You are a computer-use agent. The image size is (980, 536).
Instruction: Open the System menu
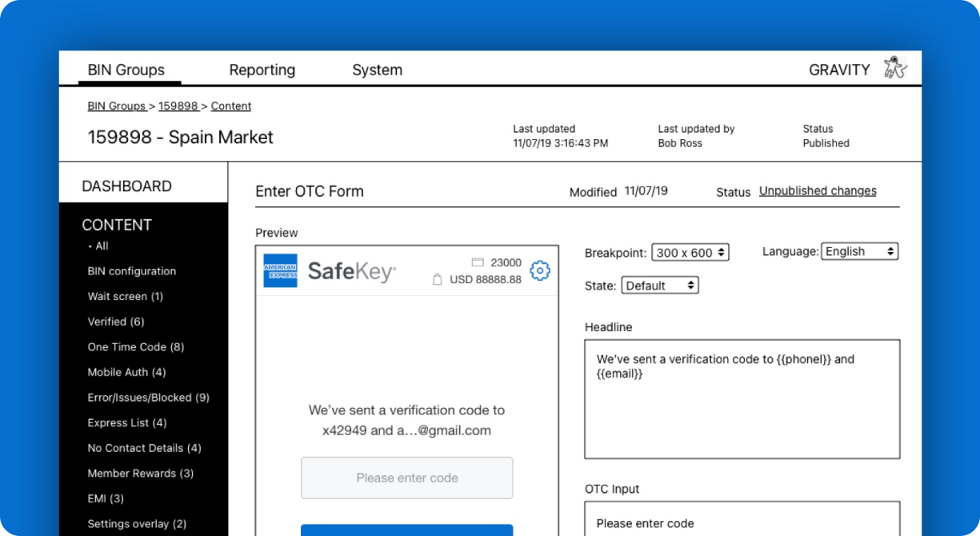[377, 70]
